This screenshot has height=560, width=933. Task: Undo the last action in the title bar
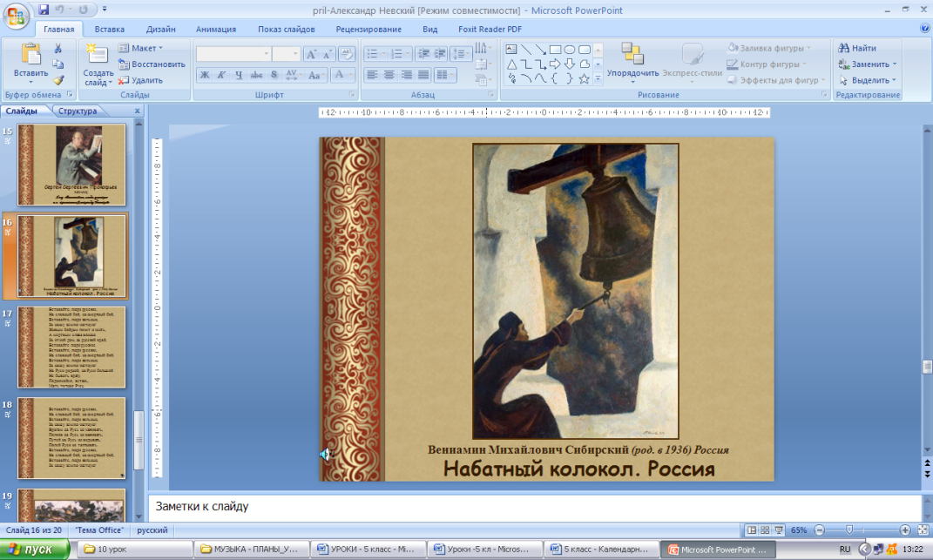click(59, 10)
